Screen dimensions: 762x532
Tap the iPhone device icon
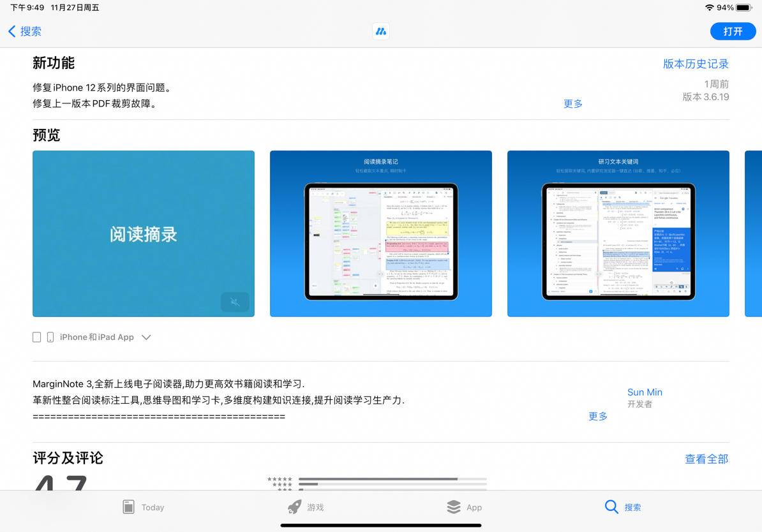point(50,337)
